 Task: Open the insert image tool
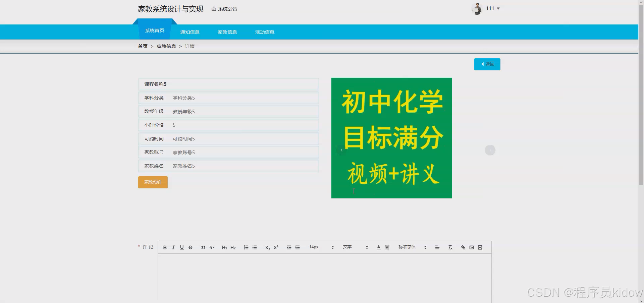[472, 247]
